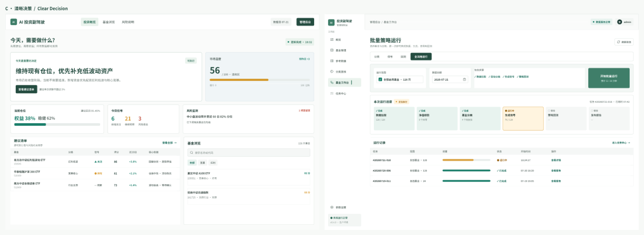Open 查看报告 for task #20260719-011

[556, 181]
